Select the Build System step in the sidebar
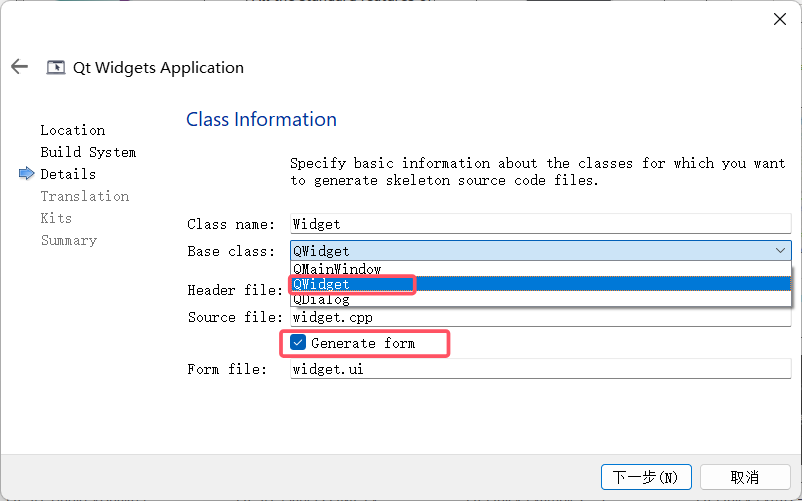 tap(88, 152)
